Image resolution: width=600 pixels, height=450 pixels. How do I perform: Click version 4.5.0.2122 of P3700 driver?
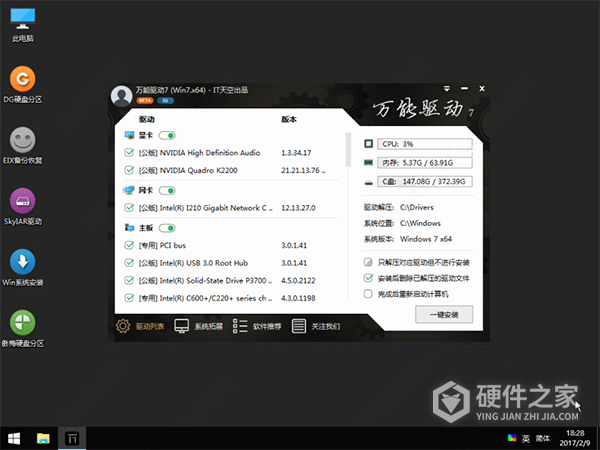coord(298,280)
